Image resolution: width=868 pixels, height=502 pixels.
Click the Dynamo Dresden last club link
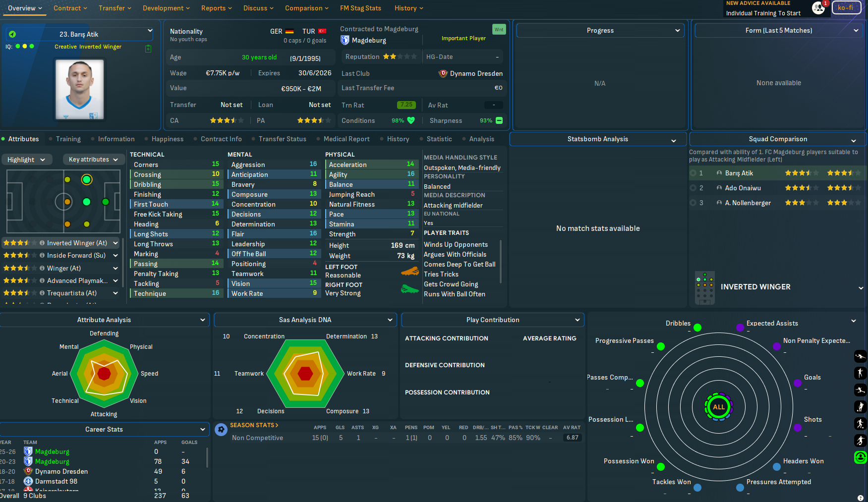[x=476, y=73]
